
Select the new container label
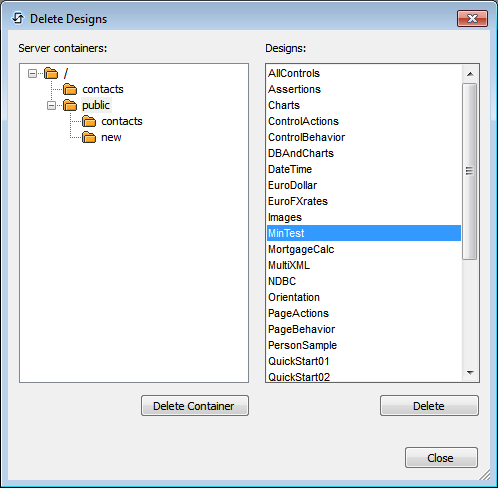[111, 137]
